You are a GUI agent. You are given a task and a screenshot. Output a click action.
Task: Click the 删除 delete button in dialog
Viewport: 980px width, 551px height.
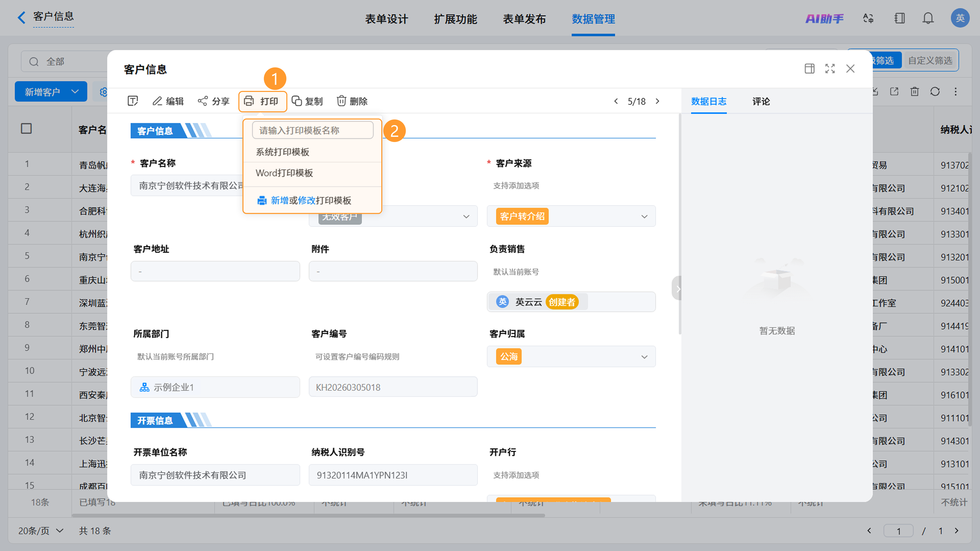352,101
